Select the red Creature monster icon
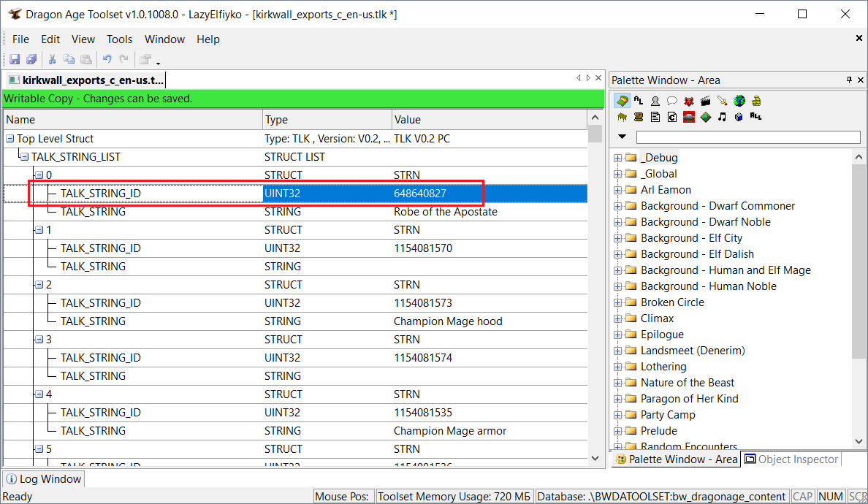The image size is (868, 504). point(689,101)
